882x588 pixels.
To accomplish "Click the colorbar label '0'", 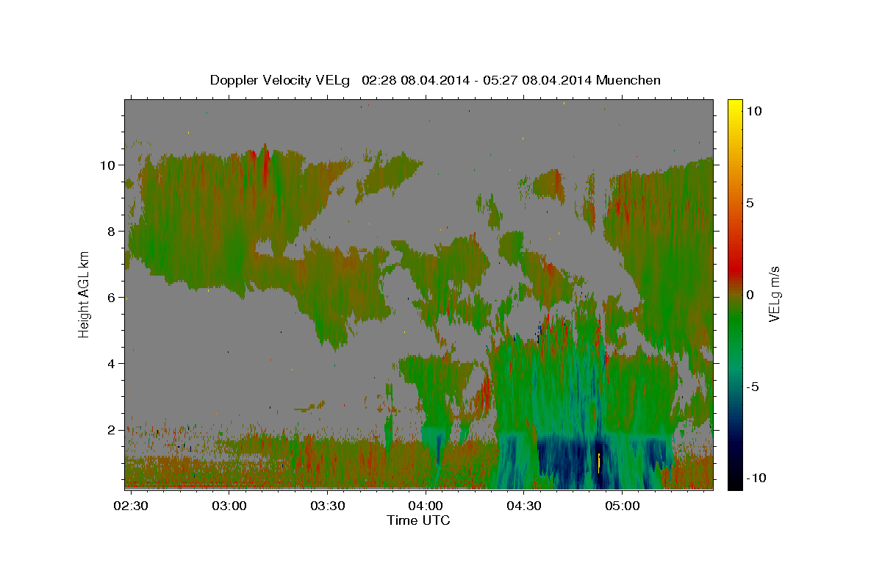I will (750, 294).
